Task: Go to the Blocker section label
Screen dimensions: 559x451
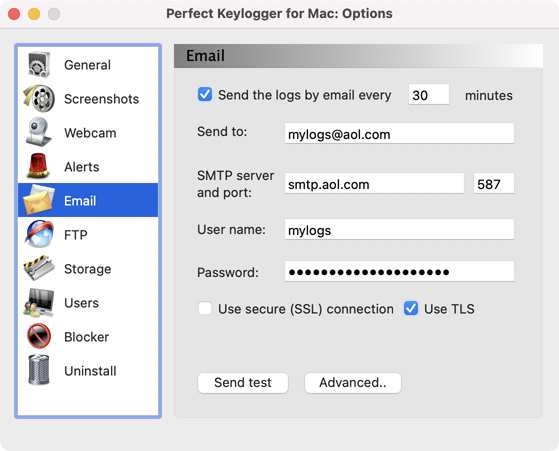Action: [x=87, y=337]
